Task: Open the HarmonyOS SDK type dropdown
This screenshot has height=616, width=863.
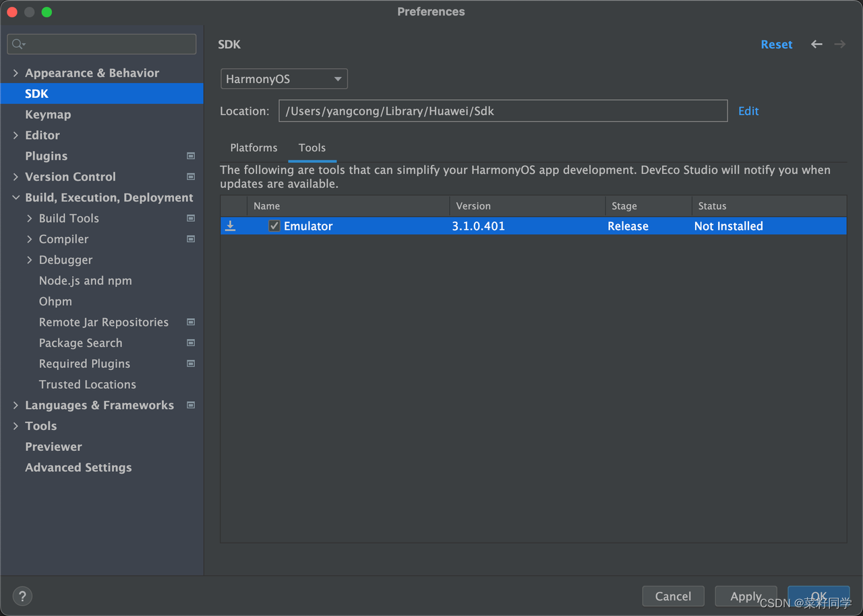Action: [284, 79]
